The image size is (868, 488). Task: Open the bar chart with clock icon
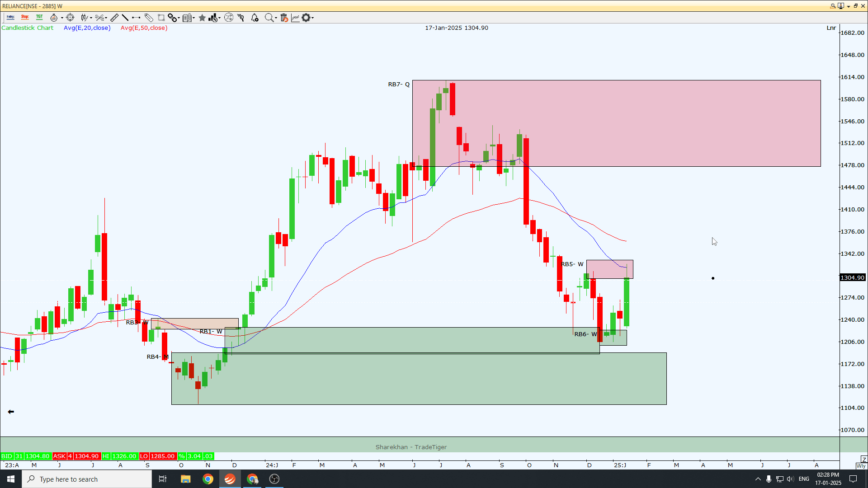point(213,18)
